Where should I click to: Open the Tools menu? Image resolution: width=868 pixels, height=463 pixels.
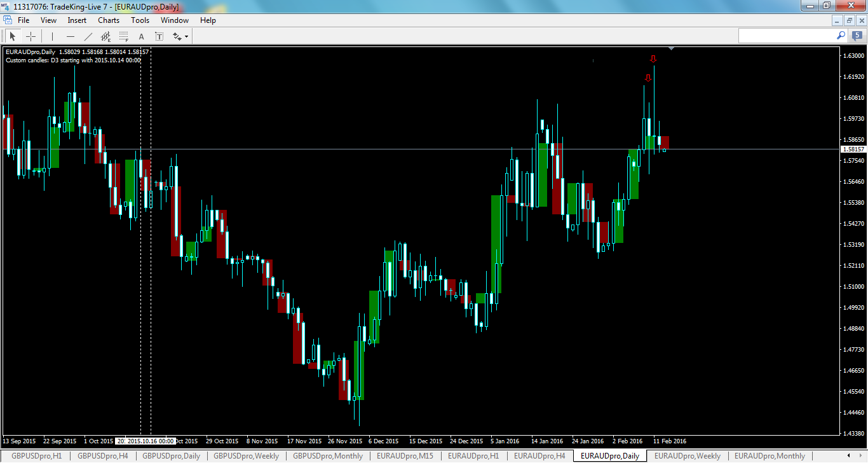(x=140, y=20)
